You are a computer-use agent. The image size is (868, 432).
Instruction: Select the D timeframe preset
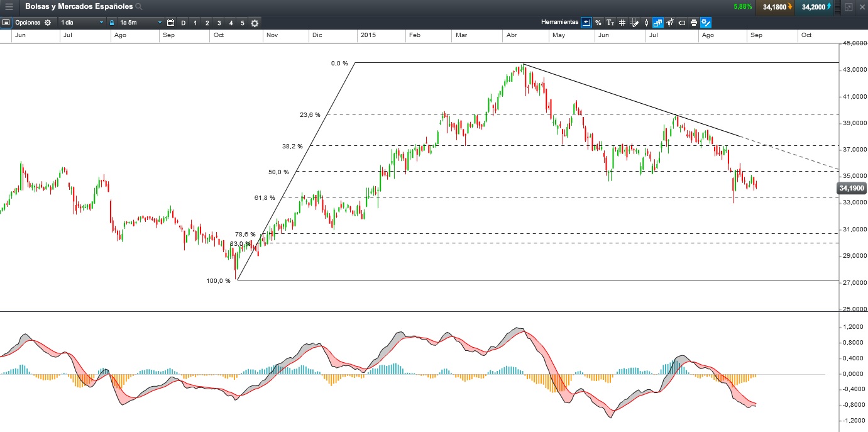tap(183, 23)
